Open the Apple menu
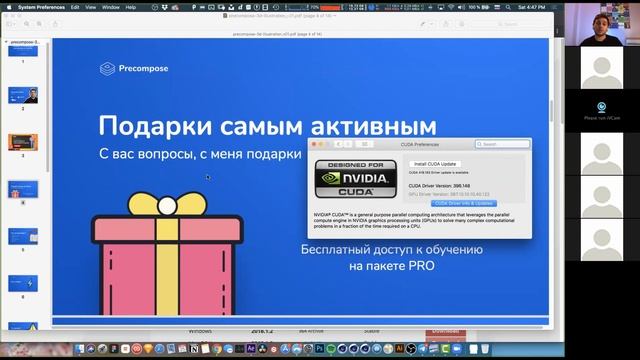Screen dimensions: 640x360 (9, 7)
